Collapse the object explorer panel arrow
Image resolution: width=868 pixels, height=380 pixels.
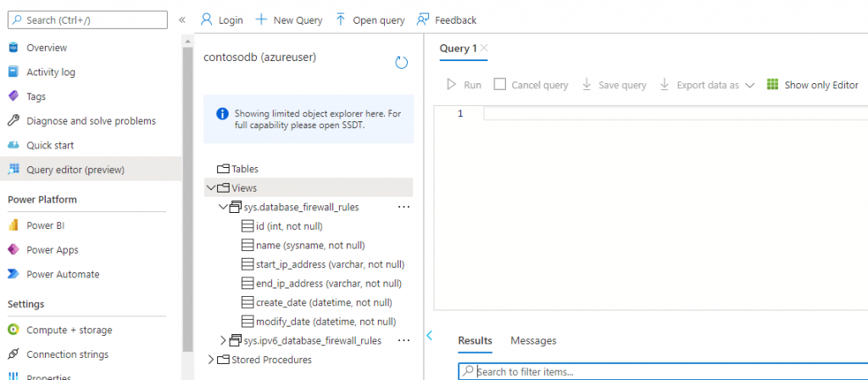click(x=429, y=336)
